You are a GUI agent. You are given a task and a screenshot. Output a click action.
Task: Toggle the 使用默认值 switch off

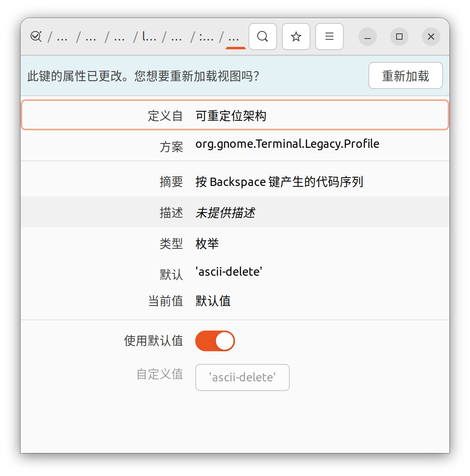(215, 341)
